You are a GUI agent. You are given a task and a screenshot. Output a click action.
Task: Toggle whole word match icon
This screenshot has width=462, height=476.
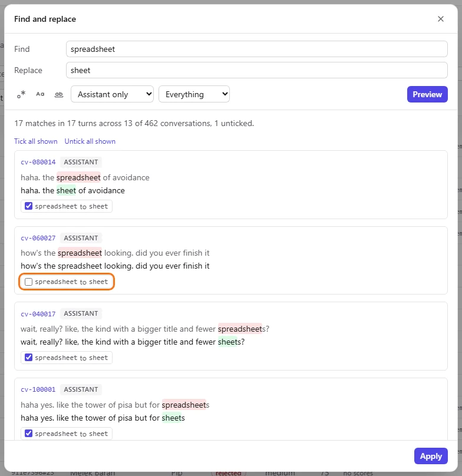tap(59, 94)
